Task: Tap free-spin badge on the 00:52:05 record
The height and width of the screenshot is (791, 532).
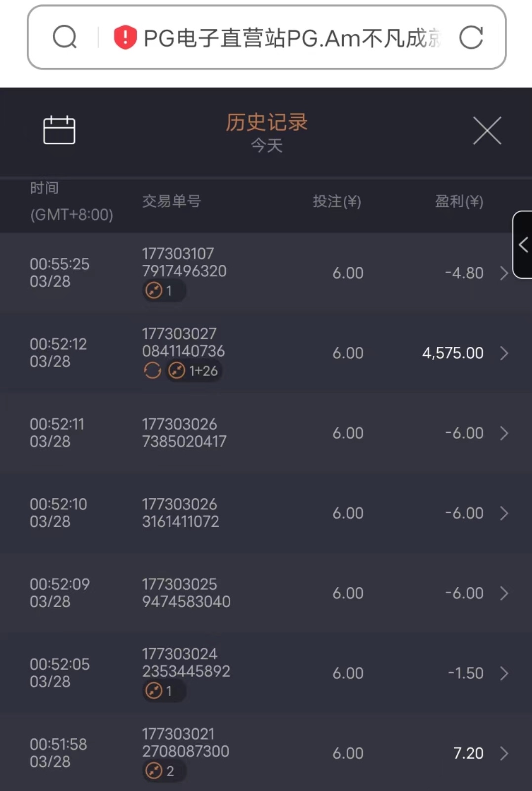Action: point(164,691)
